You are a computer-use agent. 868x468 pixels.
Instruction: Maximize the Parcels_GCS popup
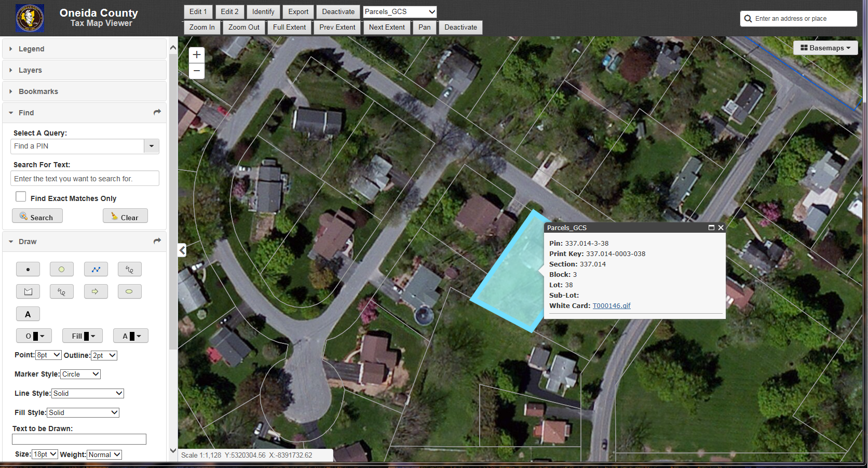pos(711,228)
